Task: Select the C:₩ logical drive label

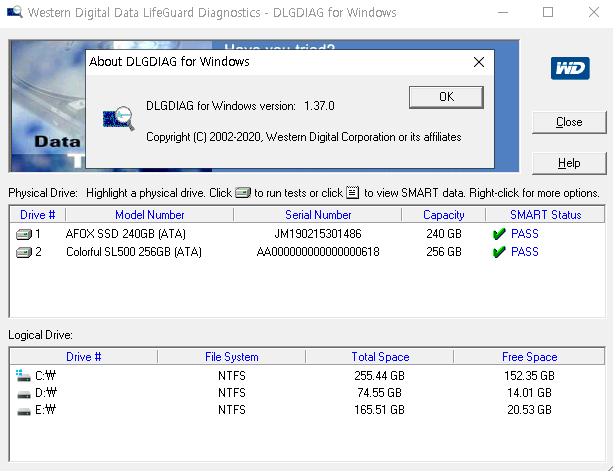Action: pyautogui.click(x=45, y=376)
